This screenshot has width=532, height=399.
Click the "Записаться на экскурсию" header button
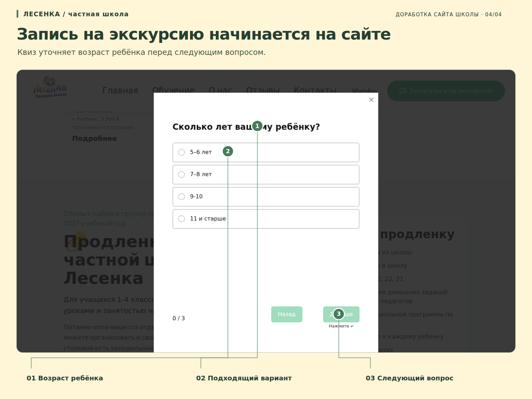[446, 91]
